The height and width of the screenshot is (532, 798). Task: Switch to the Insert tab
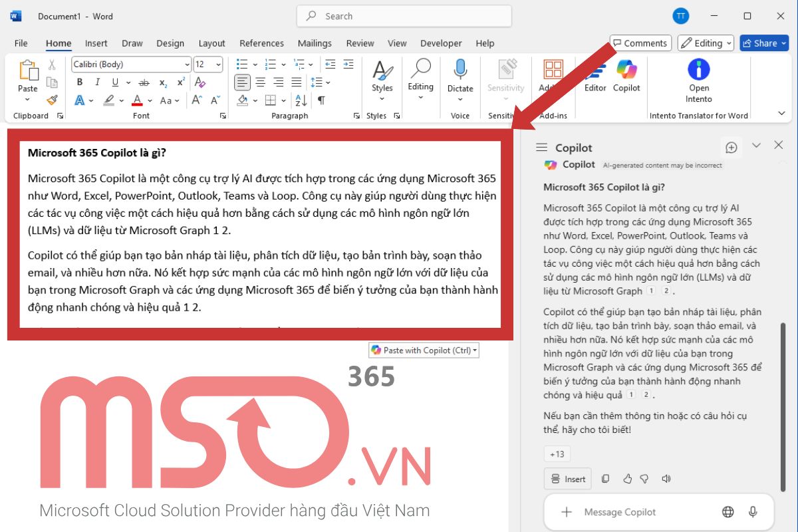click(96, 43)
